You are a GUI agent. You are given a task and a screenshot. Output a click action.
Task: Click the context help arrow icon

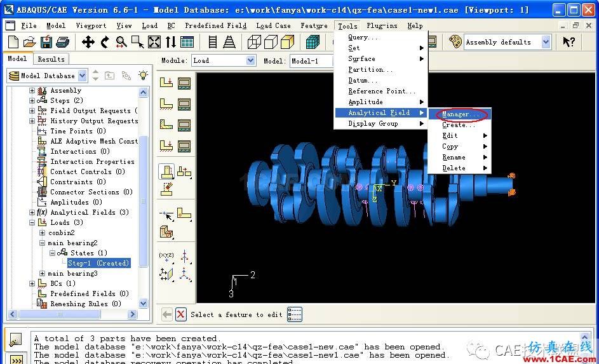coord(569,42)
